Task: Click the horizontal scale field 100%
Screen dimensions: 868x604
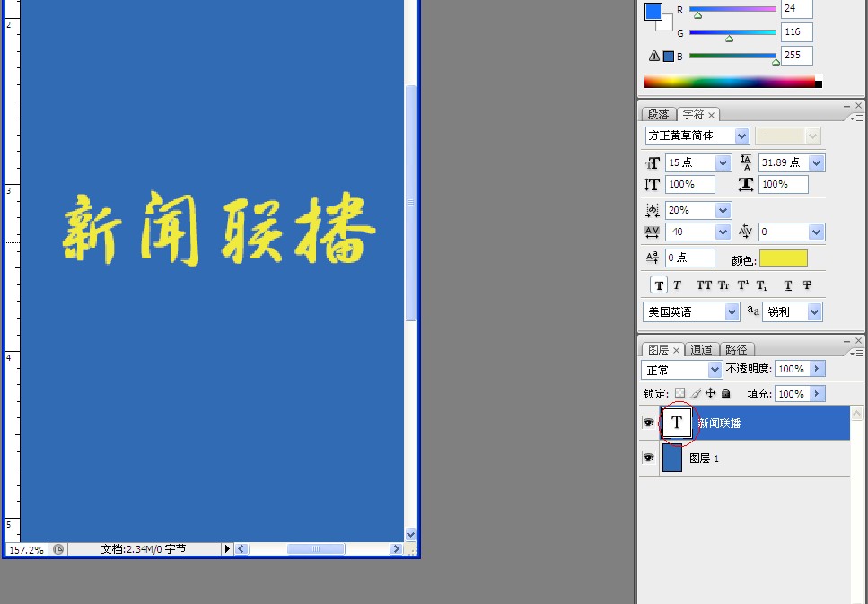Action: click(784, 184)
